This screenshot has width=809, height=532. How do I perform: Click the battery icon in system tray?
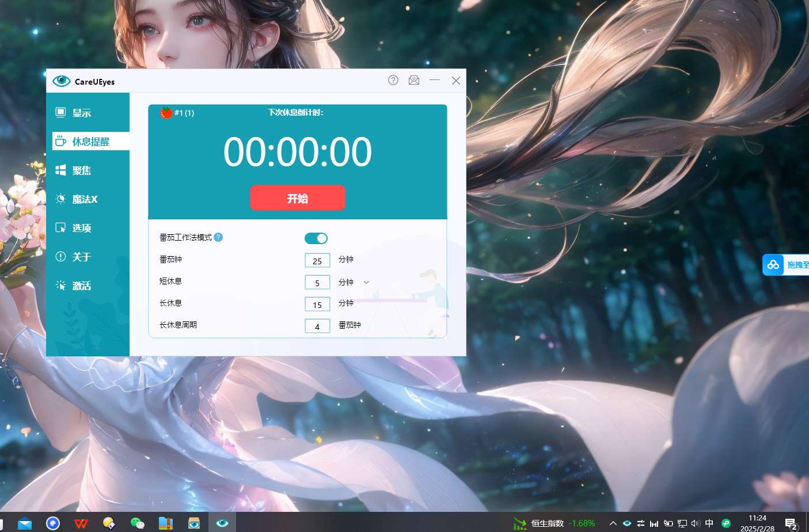click(668, 523)
